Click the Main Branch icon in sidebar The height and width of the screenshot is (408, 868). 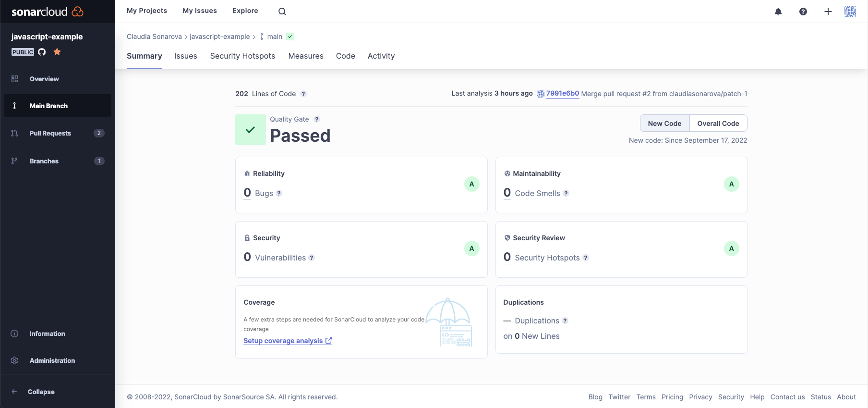(x=14, y=106)
